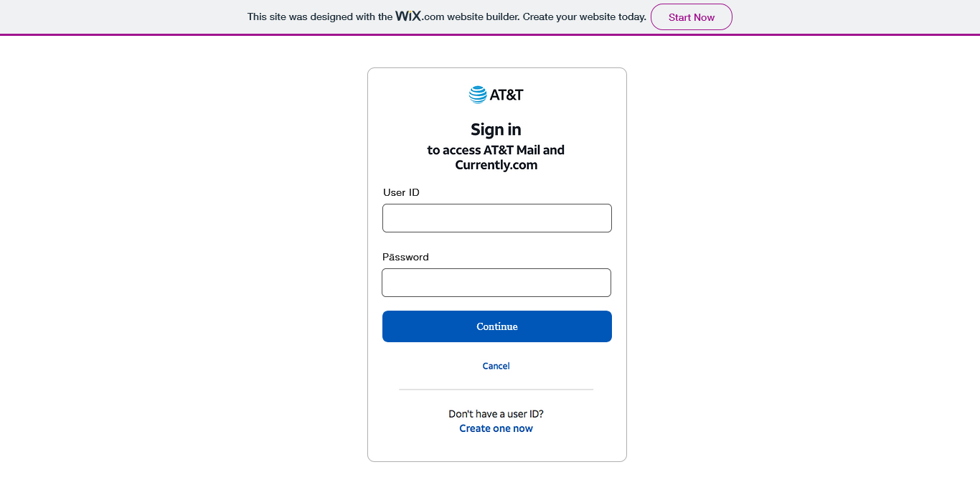The height and width of the screenshot is (490, 980).
Task: Cancel the sign-in process
Action: 496,366
